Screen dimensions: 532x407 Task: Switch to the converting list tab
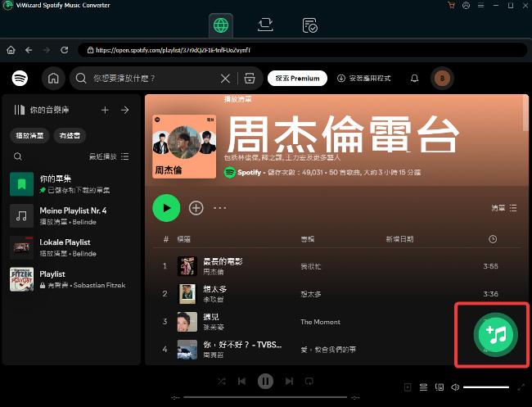click(x=265, y=25)
